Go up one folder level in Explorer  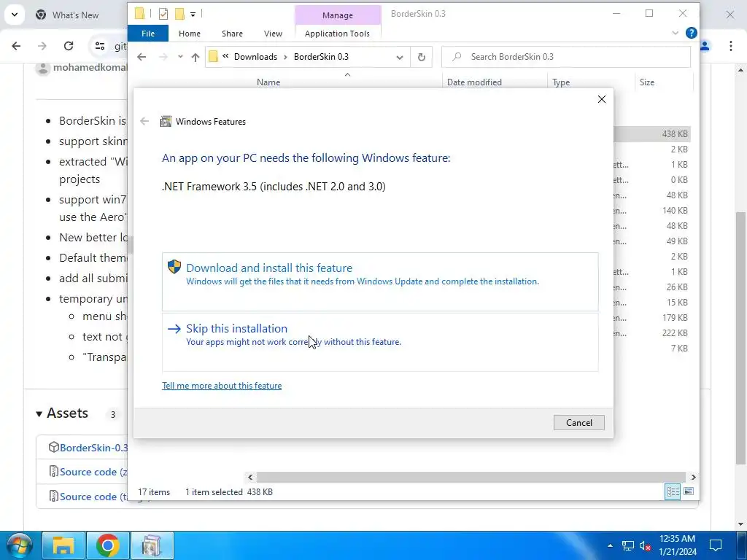(196, 57)
